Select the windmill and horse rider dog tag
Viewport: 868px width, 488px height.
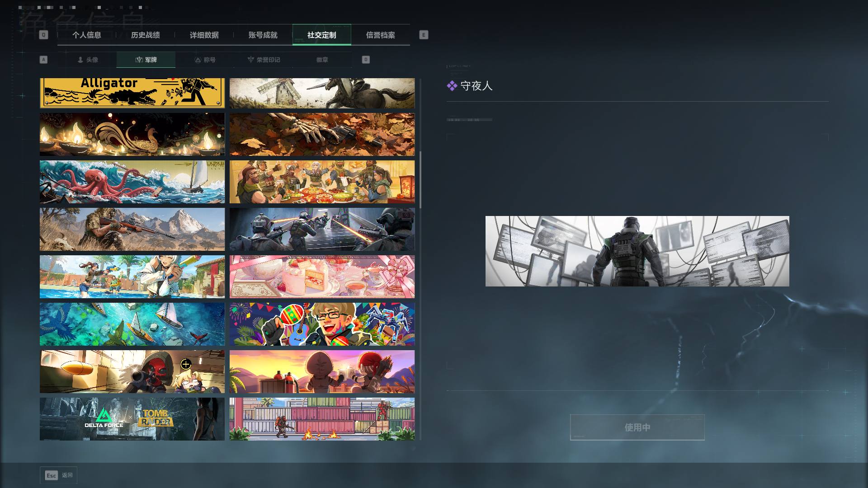click(322, 93)
